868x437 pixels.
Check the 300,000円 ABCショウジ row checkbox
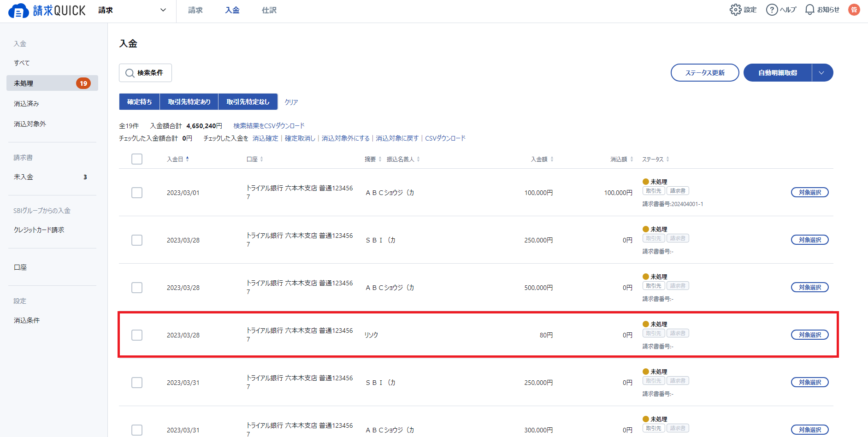pos(137,430)
